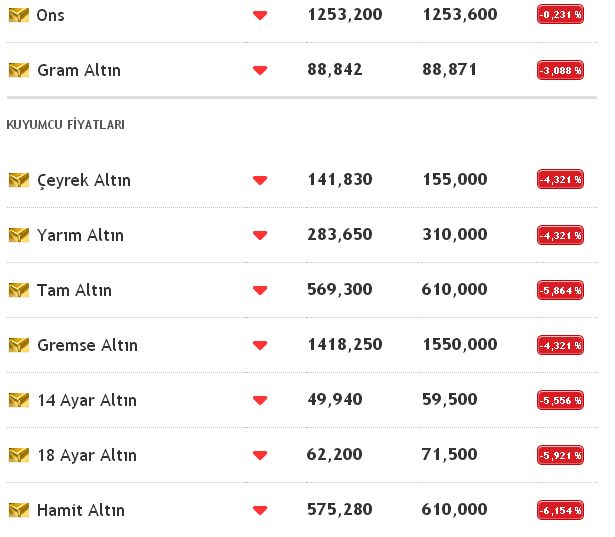Click the red down arrow for Tam Altın
This screenshot has width=615, height=537.
[260, 291]
